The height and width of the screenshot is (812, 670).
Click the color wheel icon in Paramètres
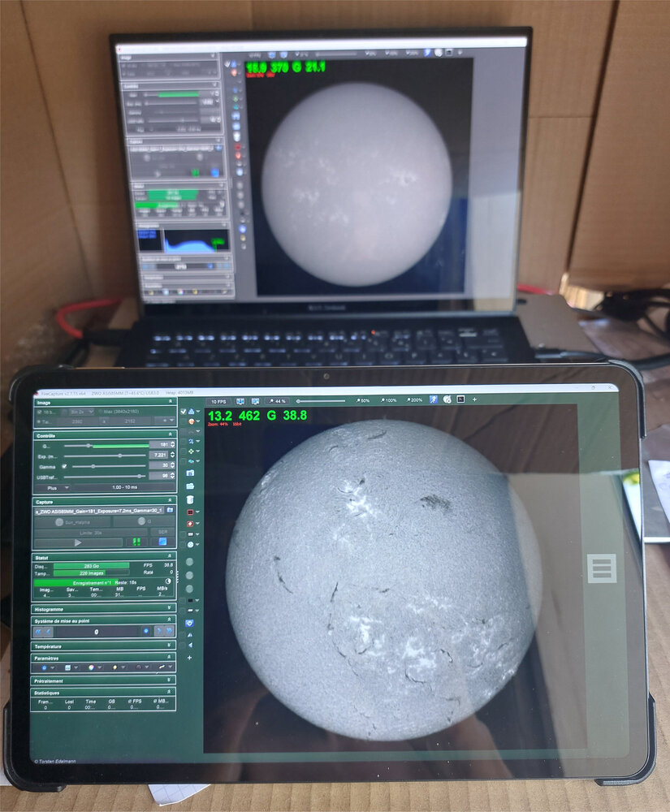click(x=91, y=667)
